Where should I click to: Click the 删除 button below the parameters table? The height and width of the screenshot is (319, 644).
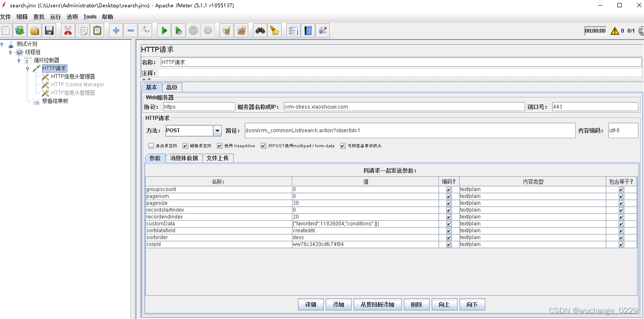point(416,304)
